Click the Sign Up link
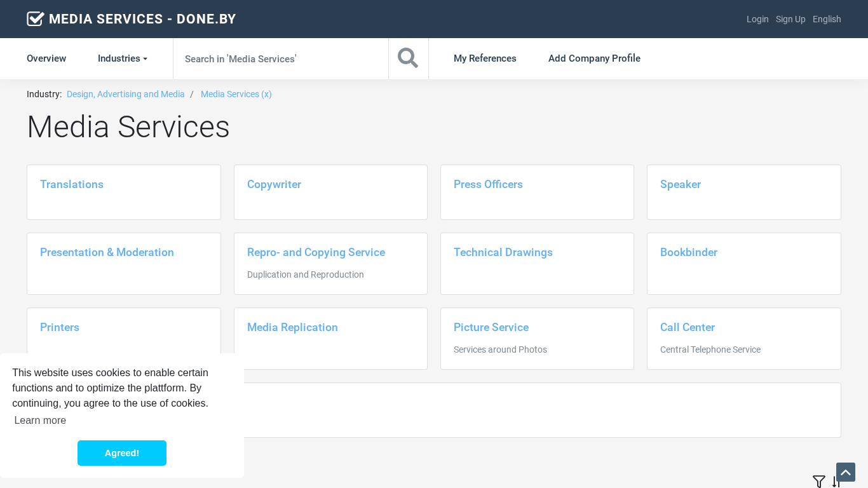The image size is (868, 488). point(790,19)
